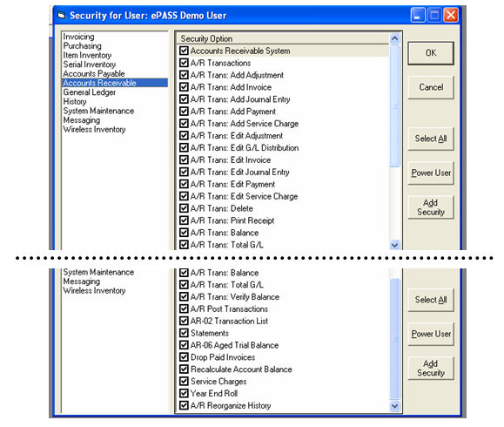Screen dimensions: 504x427
Task: Choose Accounts Payable from module list
Action: click(94, 74)
